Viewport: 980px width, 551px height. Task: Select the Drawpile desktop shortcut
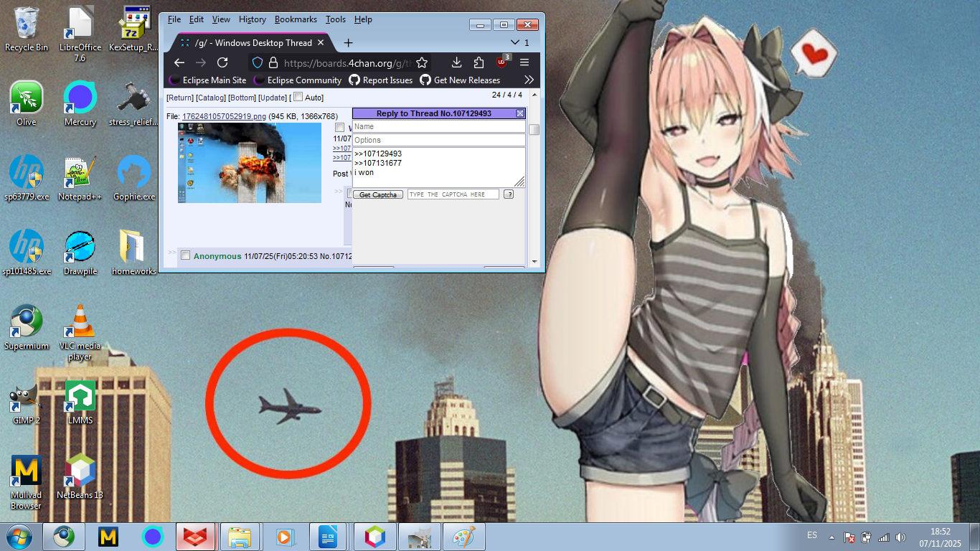click(80, 253)
